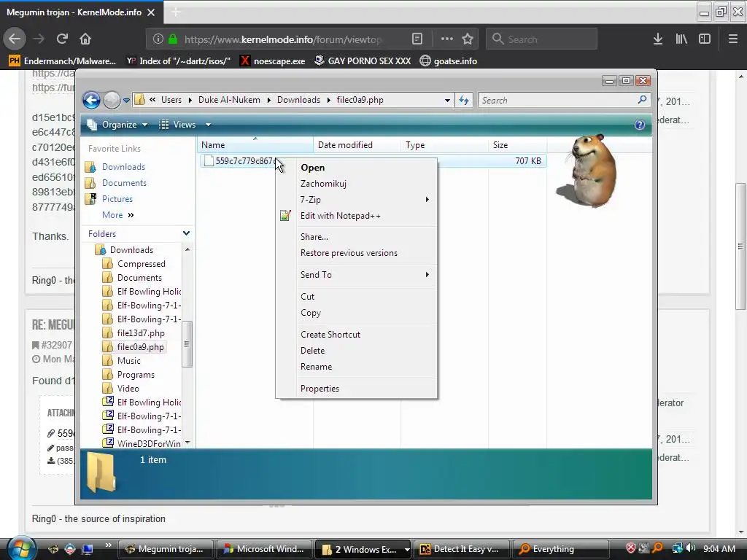The image size is (747, 560).
Task: Open address bar previous locations dropdown
Action: [x=447, y=101]
